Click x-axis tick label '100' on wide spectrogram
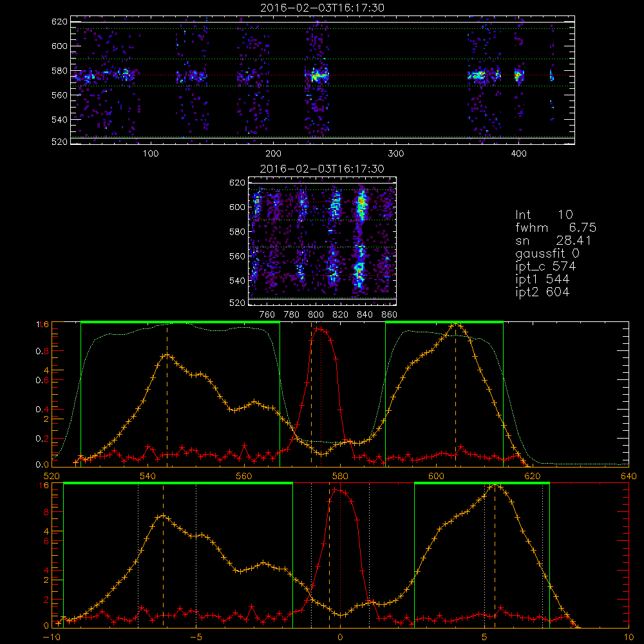The image size is (644, 644). (151, 154)
